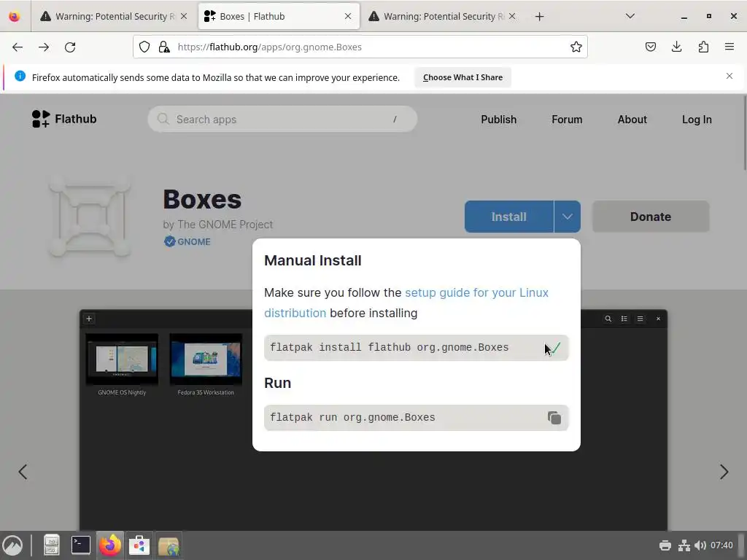
Task: Show previous screenshot with left arrow
Action: tap(23, 472)
